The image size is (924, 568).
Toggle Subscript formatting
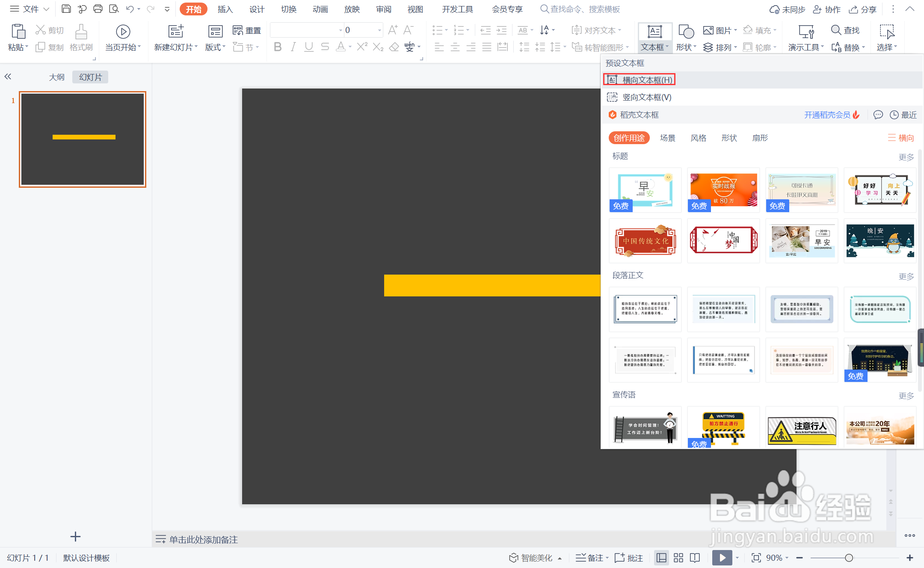[x=378, y=47]
